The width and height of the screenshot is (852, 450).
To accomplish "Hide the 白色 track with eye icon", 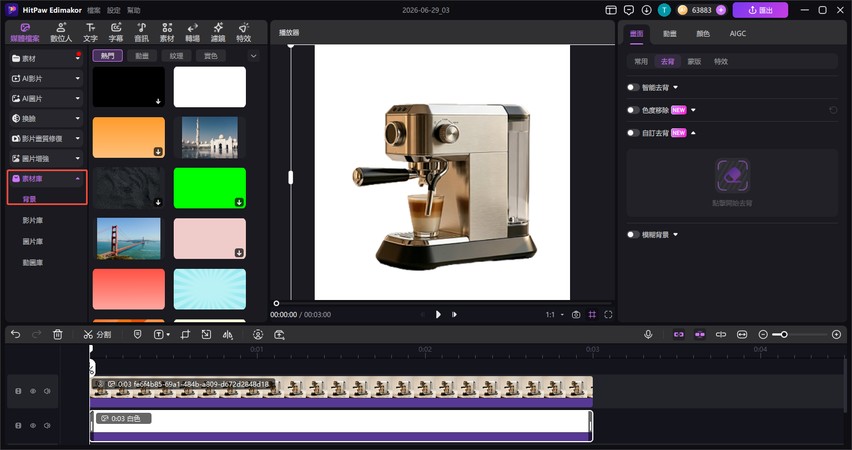I will [x=33, y=425].
